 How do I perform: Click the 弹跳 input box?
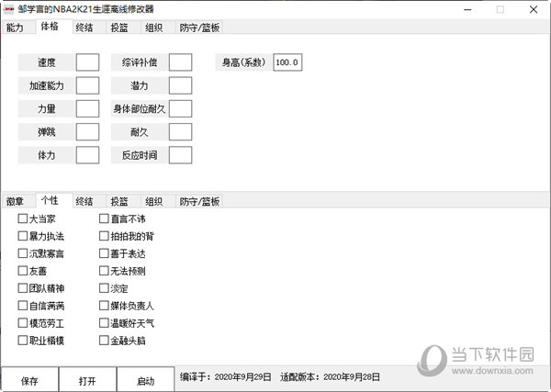[87, 131]
